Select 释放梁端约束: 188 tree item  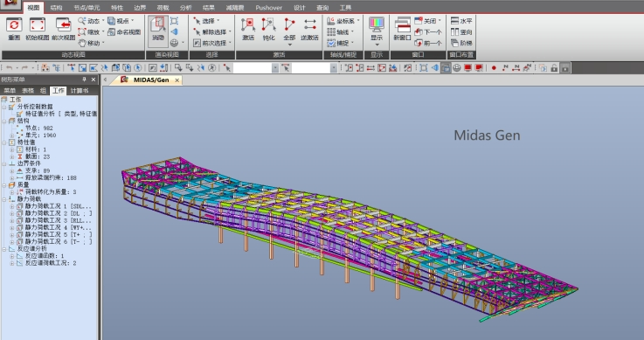tap(51, 177)
